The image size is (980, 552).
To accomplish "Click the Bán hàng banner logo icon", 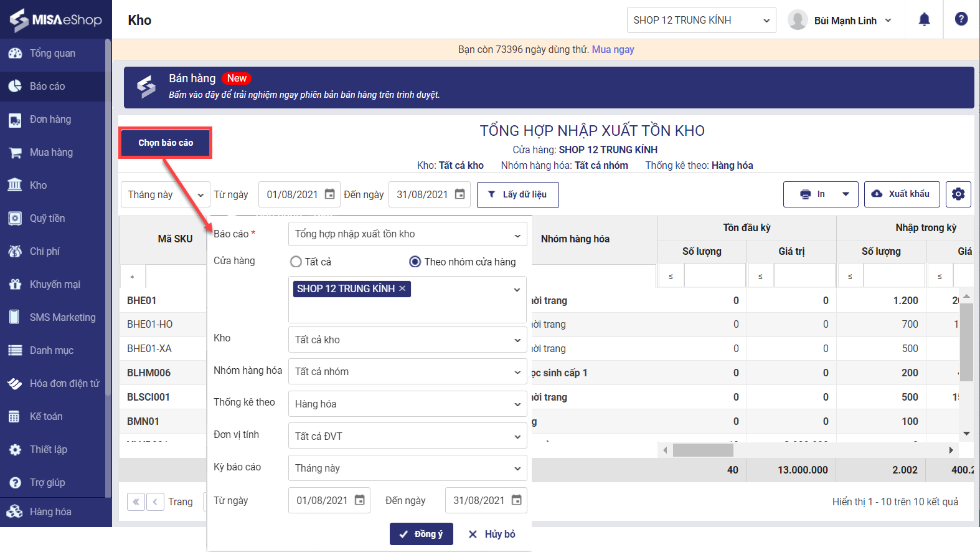I will coord(146,87).
